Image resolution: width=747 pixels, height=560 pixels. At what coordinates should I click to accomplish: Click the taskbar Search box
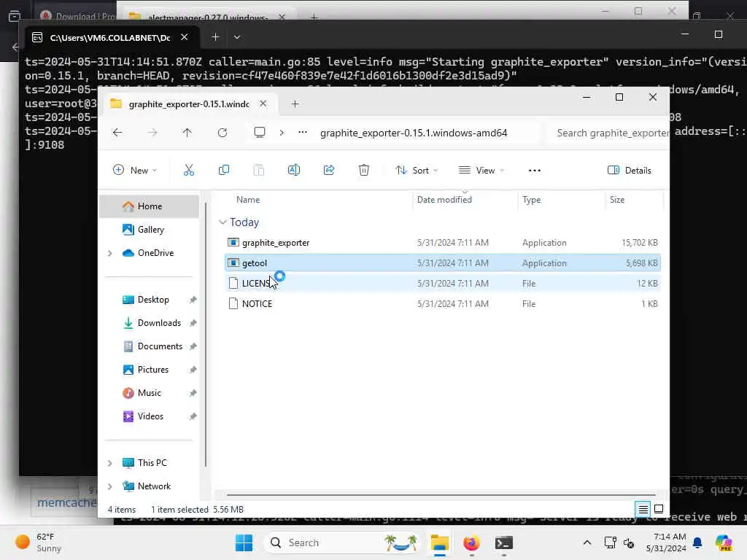click(344, 542)
